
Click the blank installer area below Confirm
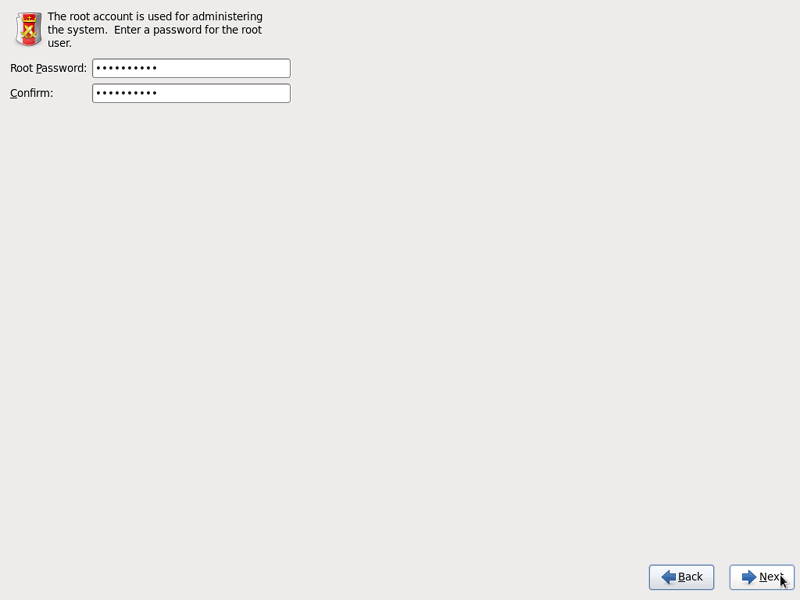(400, 327)
